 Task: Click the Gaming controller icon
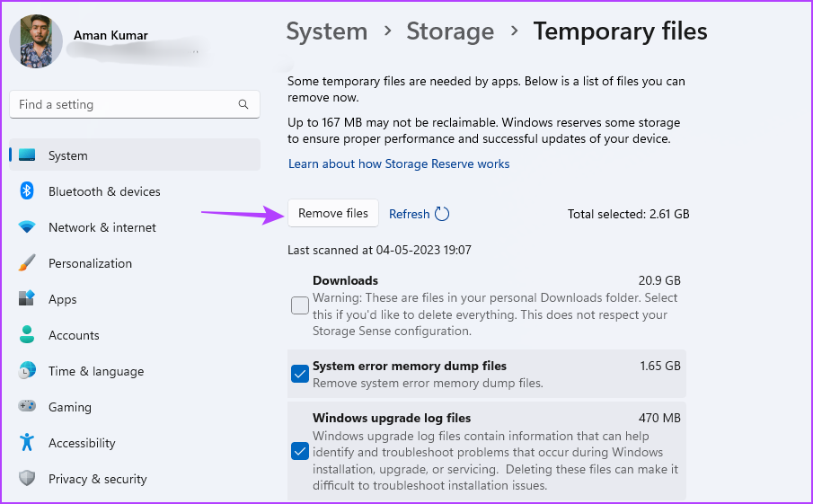(x=27, y=406)
